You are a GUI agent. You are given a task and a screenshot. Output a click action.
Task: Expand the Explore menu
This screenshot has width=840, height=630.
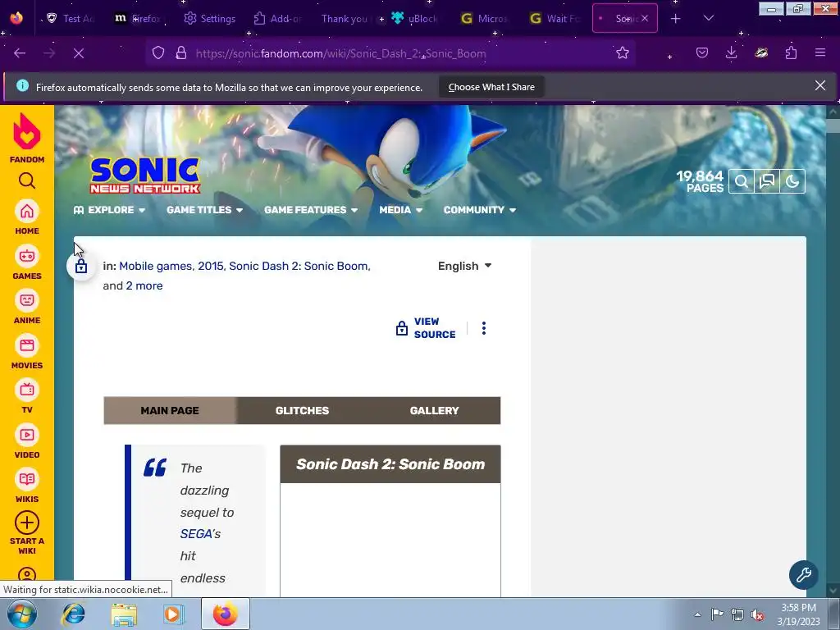(109, 210)
